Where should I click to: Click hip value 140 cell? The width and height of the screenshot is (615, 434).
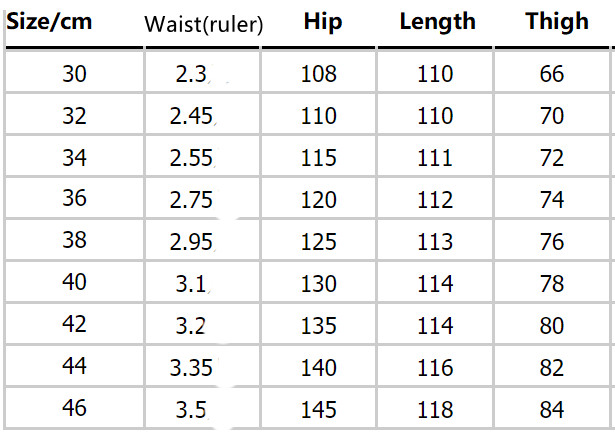[x=319, y=368]
